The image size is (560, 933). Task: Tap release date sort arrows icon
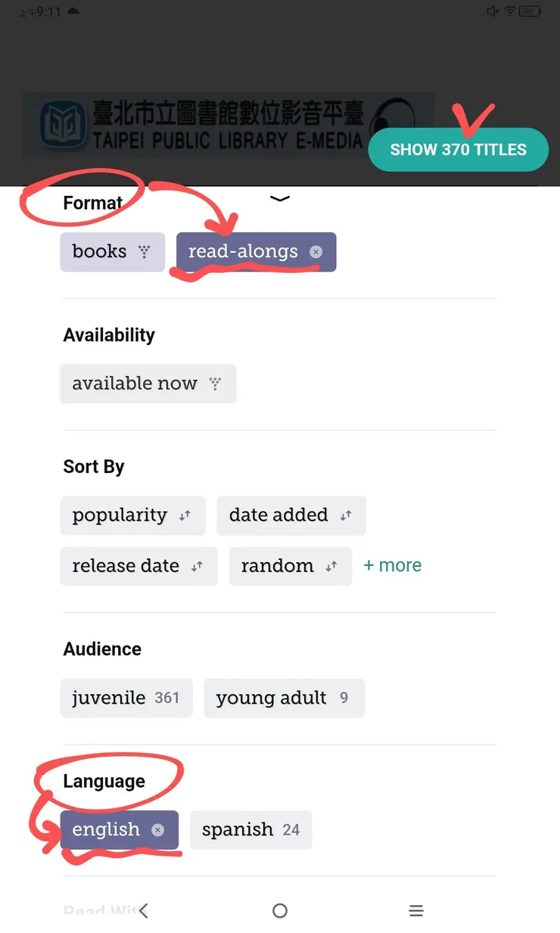click(x=197, y=566)
